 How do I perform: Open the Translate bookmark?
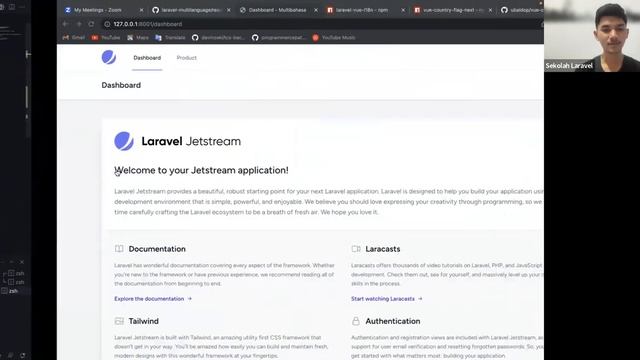(x=170, y=38)
